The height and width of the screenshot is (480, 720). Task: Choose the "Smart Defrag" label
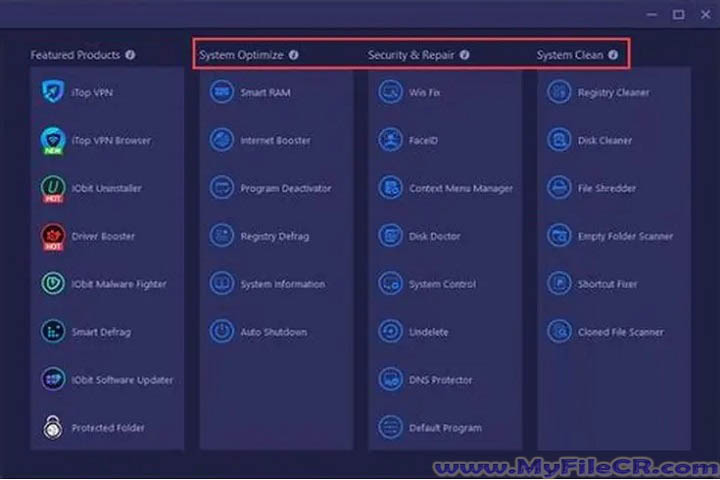101,332
